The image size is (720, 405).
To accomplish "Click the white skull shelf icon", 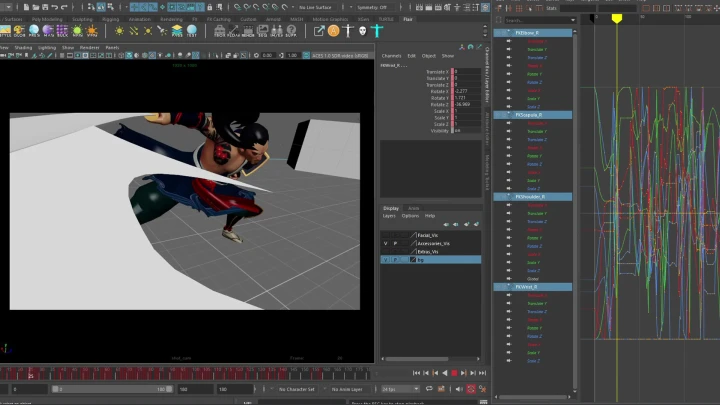I will (363, 31).
